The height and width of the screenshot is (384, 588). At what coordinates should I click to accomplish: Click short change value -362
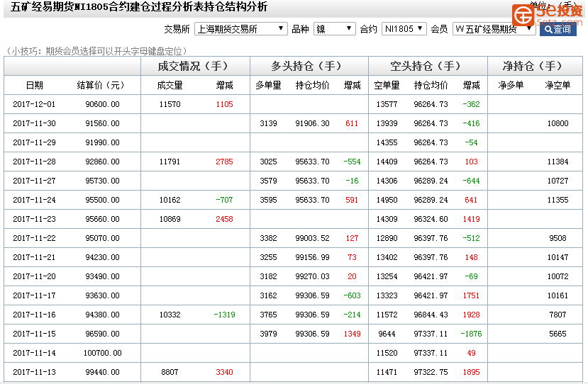click(471, 104)
